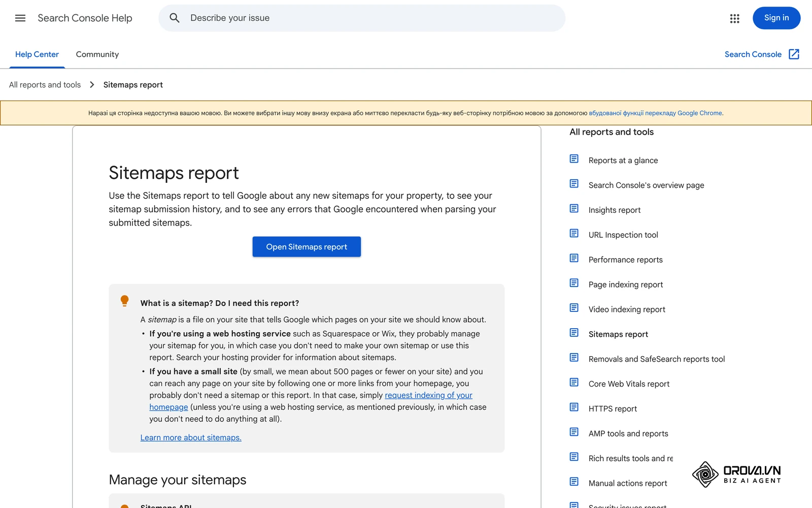
Task: Click the document icon beside Core Web Vitals report
Action: point(574,383)
